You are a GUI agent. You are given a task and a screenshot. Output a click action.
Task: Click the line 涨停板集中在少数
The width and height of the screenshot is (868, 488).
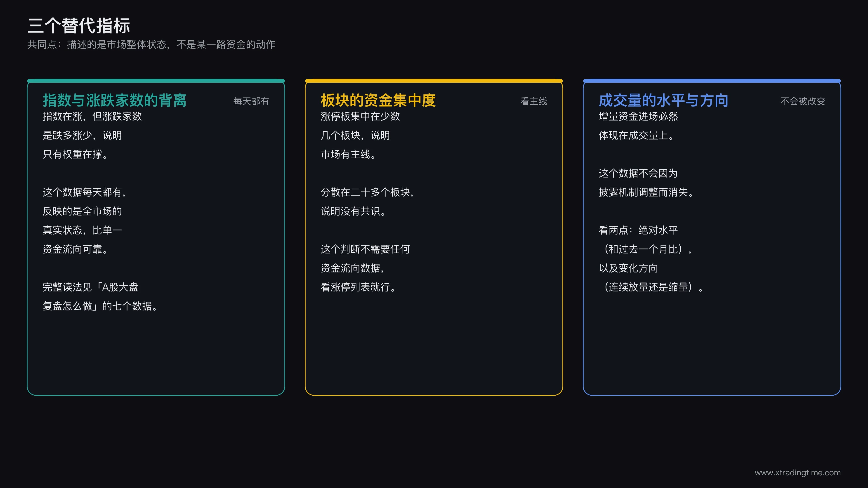[360, 117]
